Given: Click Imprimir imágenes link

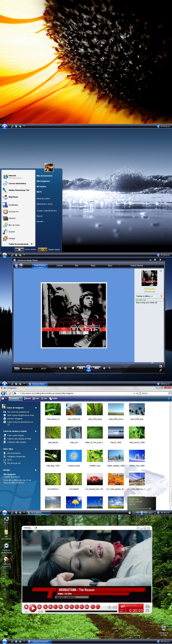Looking at the screenshot, I should tap(15, 419).
